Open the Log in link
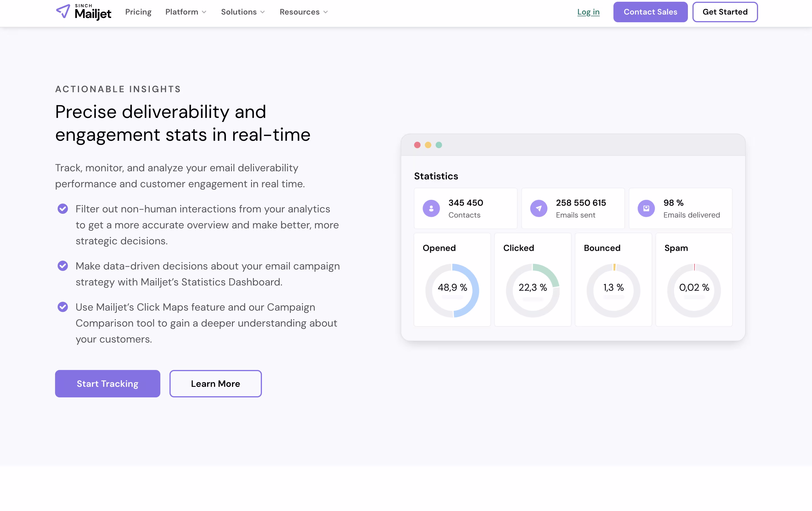Viewport: 812px width, 511px height. 588,12
